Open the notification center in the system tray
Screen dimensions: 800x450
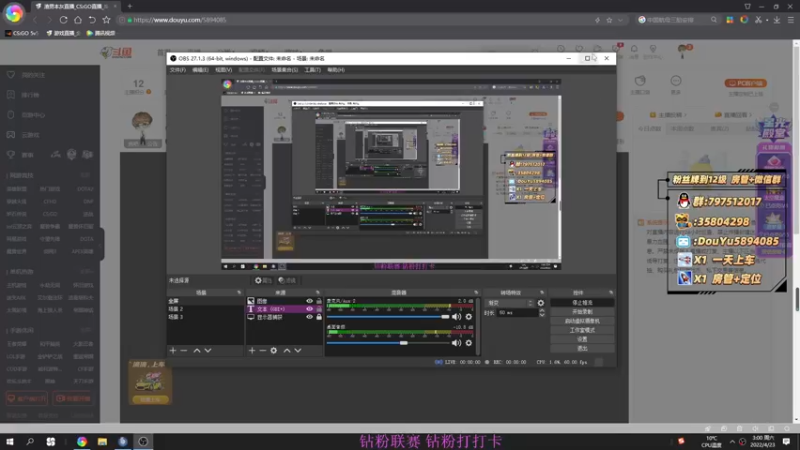[787, 441]
